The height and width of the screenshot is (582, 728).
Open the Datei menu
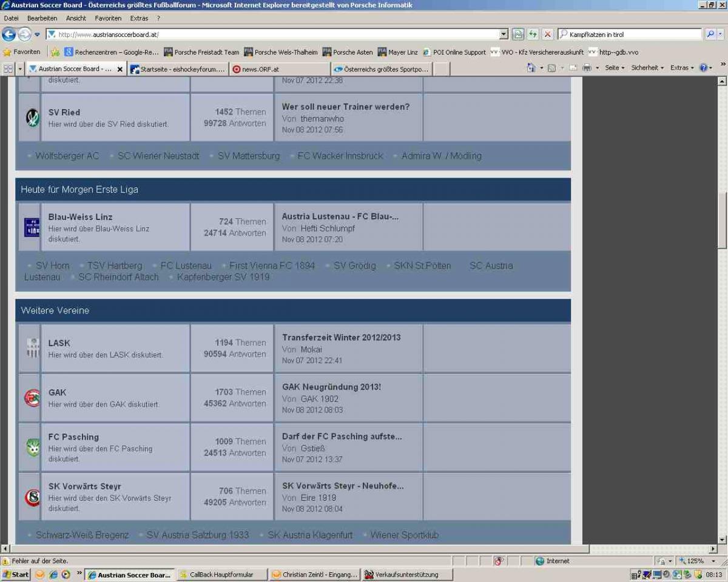[11, 18]
